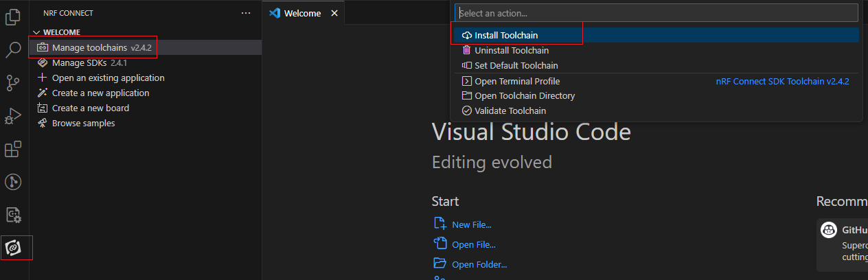The width and height of the screenshot is (868, 280).
Task: Select Create a new application
Action: click(146, 93)
